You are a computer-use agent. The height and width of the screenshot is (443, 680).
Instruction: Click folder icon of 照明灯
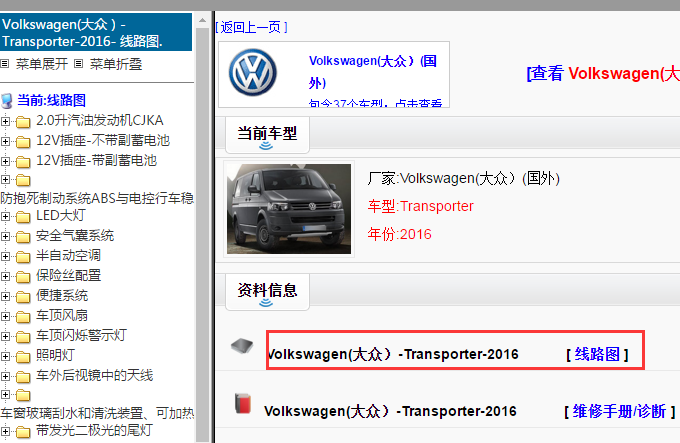(23, 356)
